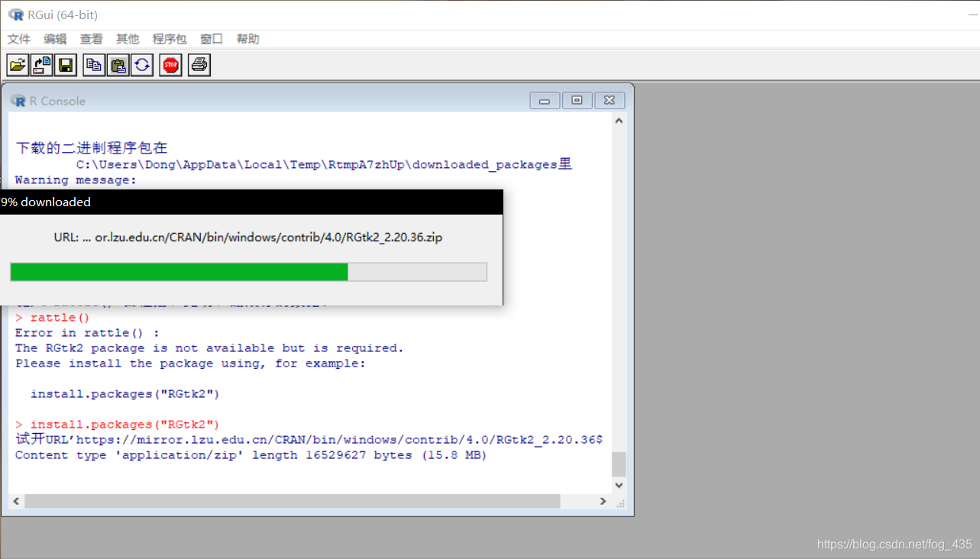The image size is (980, 559).
Task: Stop current computation with STOP icon
Action: (170, 65)
